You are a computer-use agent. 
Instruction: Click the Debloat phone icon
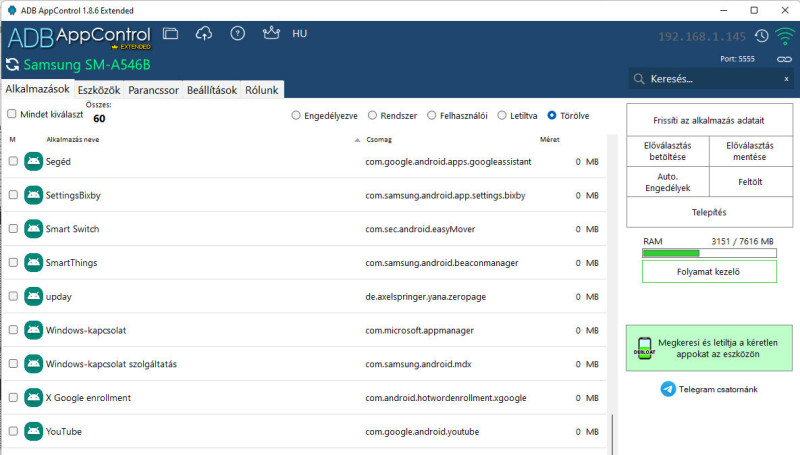pyautogui.click(x=644, y=348)
